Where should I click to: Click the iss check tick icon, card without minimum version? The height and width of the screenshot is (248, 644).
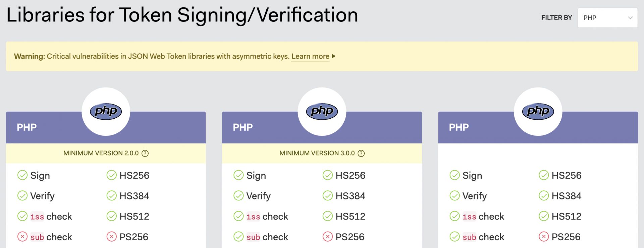tap(454, 216)
